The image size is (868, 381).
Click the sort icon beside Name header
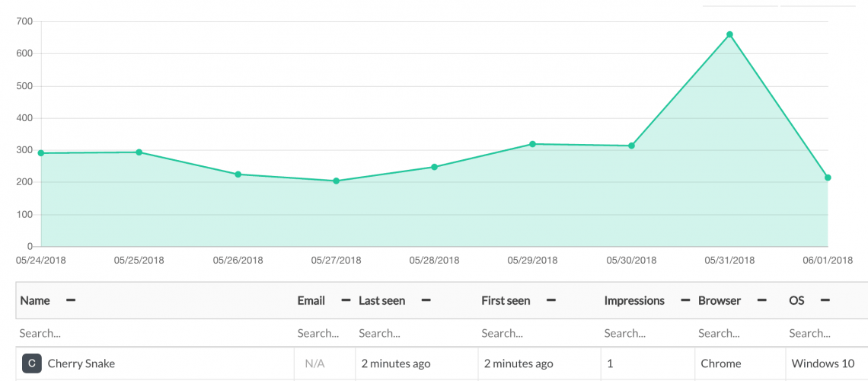coord(71,301)
